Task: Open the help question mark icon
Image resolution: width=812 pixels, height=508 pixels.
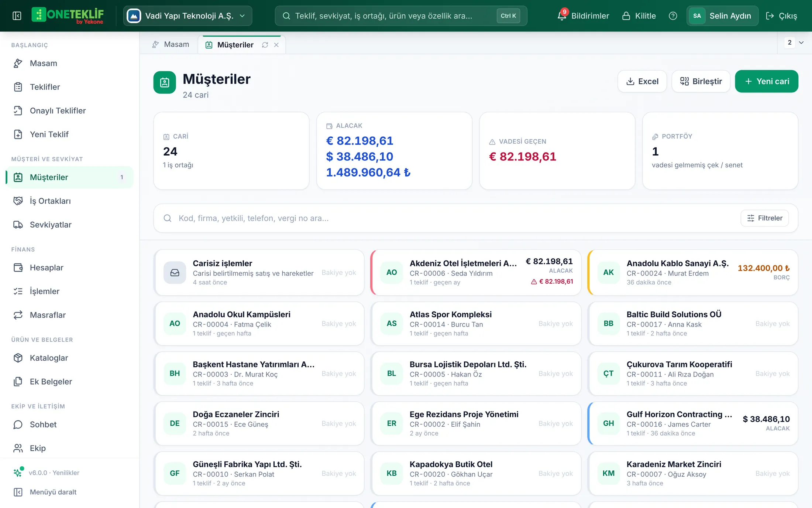Action: coord(673,16)
